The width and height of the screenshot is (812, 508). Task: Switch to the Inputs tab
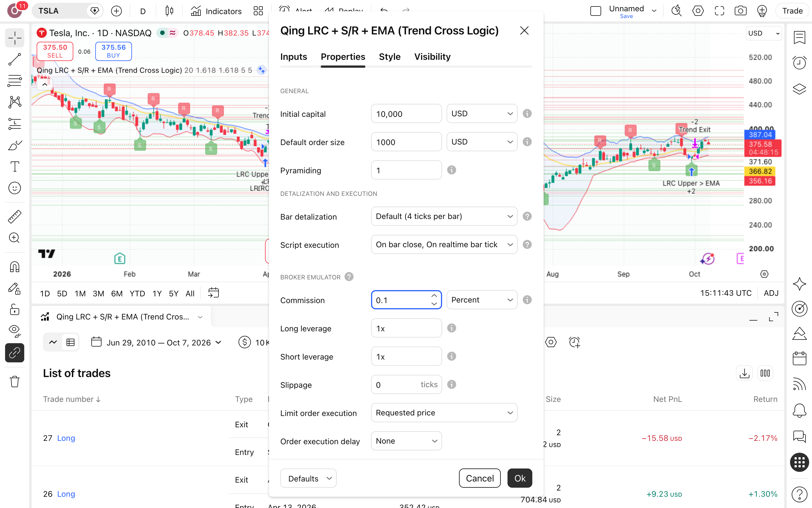coord(294,57)
